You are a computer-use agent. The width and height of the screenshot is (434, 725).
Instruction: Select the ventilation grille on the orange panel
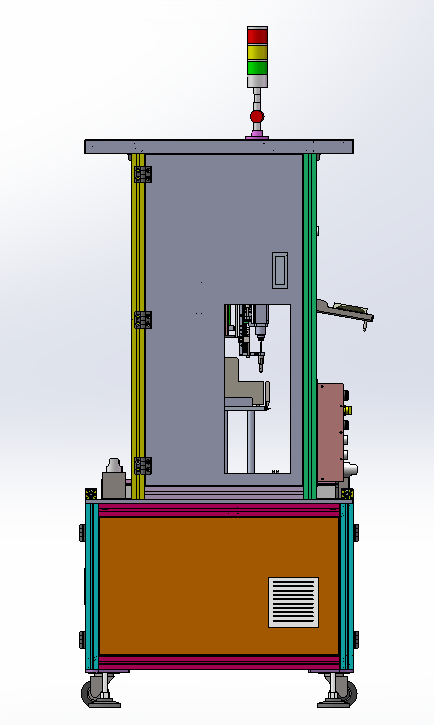293,602
